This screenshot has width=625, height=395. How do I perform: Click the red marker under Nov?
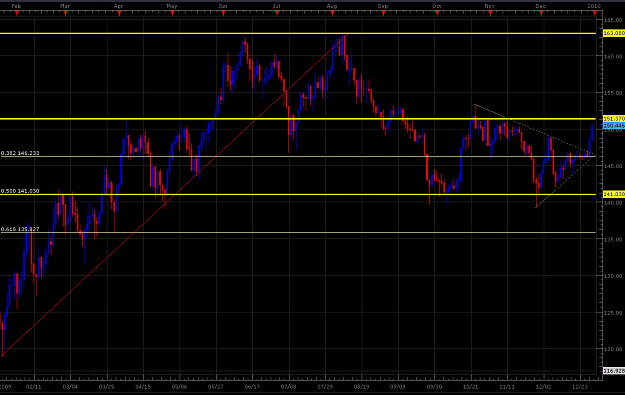click(490, 14)
